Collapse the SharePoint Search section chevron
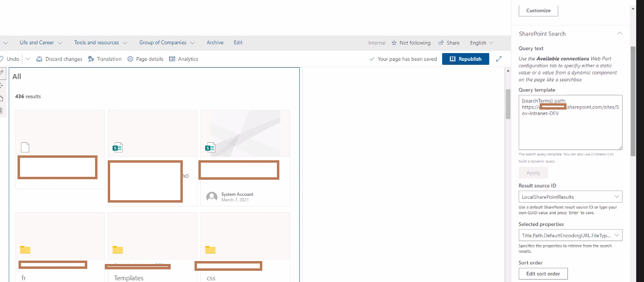644x282 pixels. click(x=620, y=34)
